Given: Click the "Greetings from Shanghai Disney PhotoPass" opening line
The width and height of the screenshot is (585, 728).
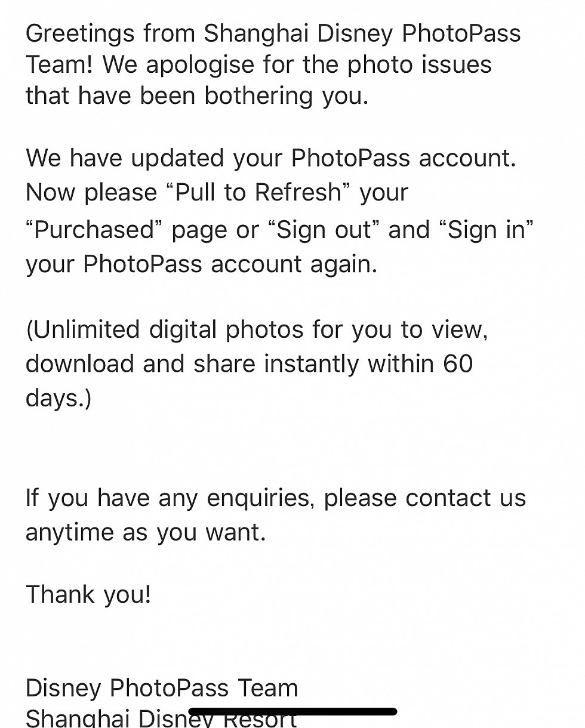Looking at the screenshot, I should [x=273, y=34].
